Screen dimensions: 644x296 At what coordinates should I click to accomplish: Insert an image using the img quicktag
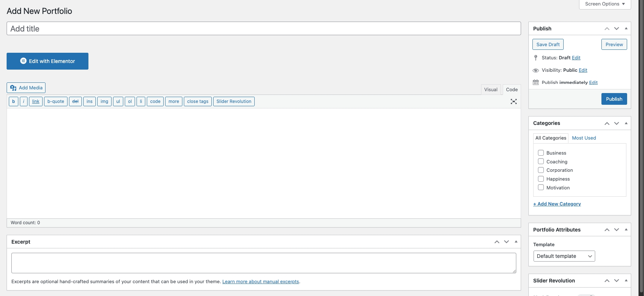[104, 101]
